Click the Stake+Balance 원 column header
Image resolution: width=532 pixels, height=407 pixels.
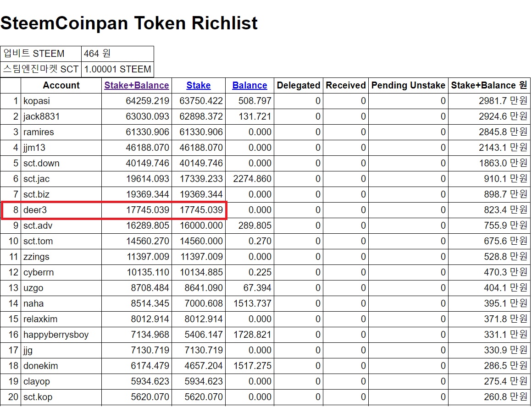tap(489, 85)
